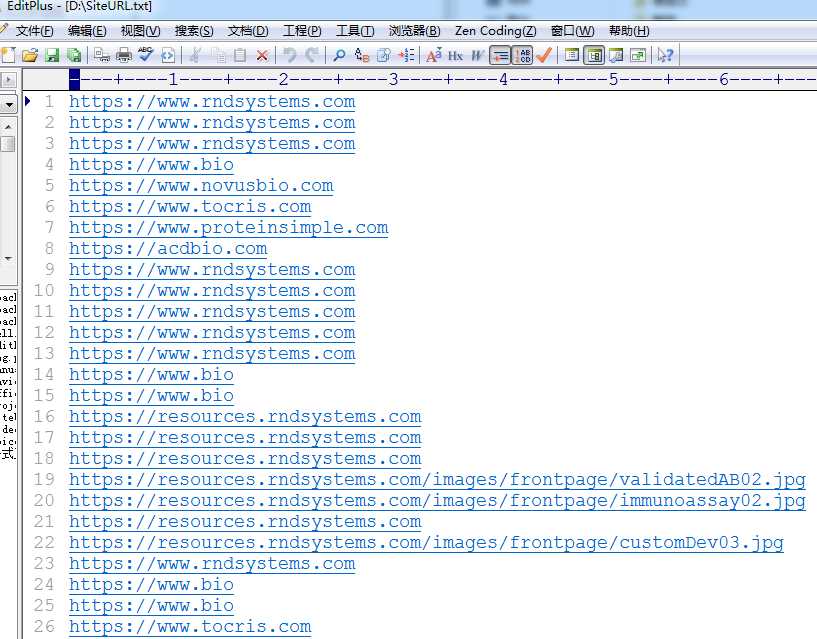Click the customDev03.jpg URL on line 22
Screen dimensions: 817x639
click(x=426, y=543)
